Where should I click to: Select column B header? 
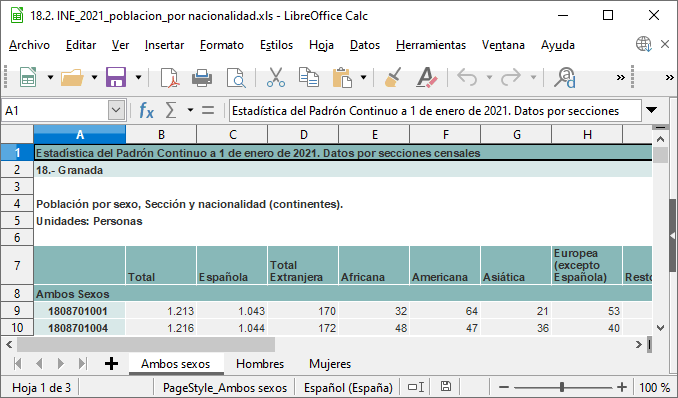click(161, 135)
